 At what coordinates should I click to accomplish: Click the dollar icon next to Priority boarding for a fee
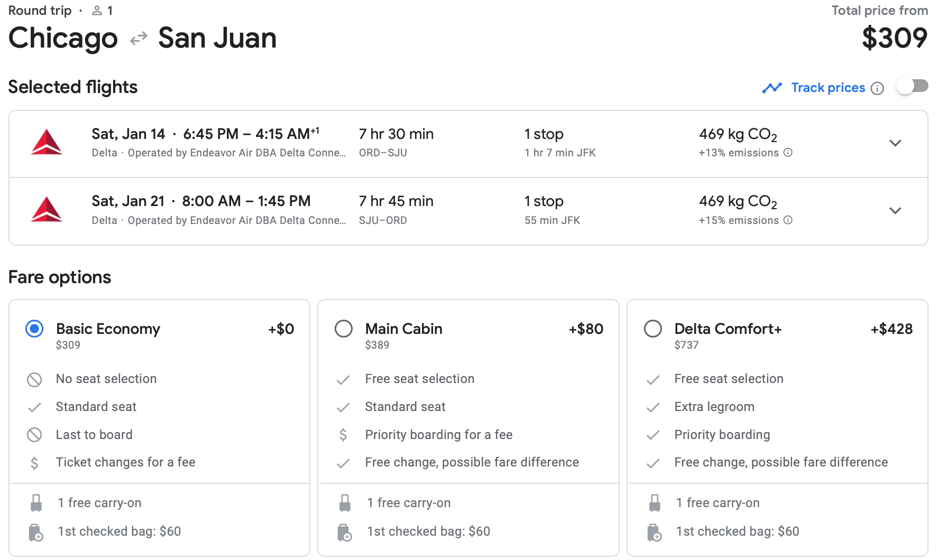pyautogui.click(x=343, y=435)
